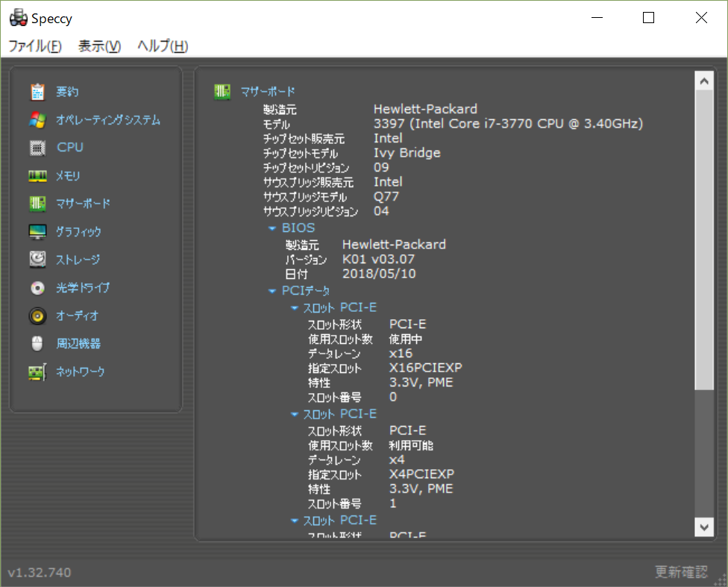Collapse the first スロット PCI-E with x16 lanes

pos(294,308)
